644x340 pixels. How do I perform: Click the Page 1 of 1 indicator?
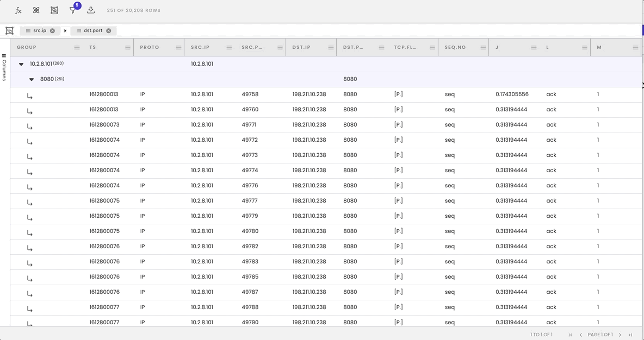coord(600,335)
